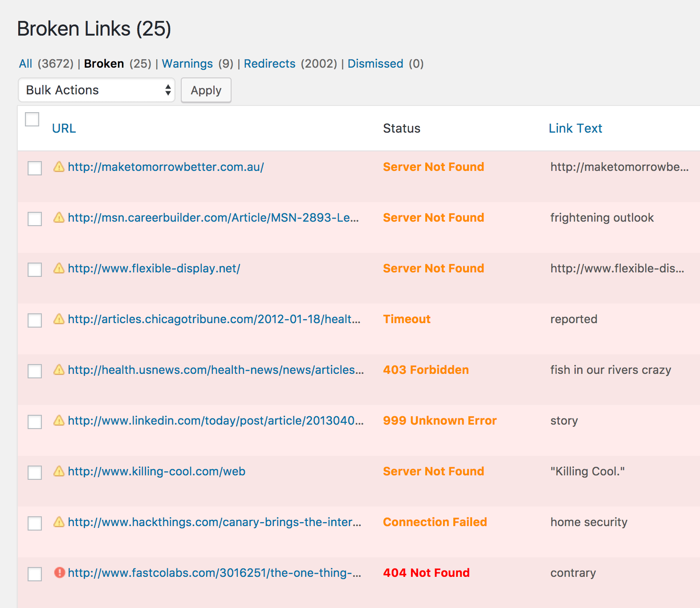Screen dimensions: 700x608
Task: Open http://maketomorrowbetter.com.au/ link
Action: (166, 167)
